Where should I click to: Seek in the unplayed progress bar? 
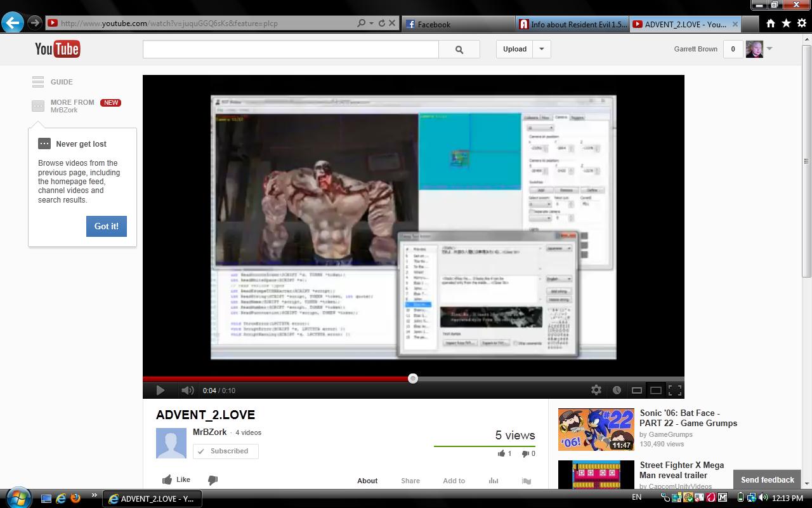tap(551, 378)
